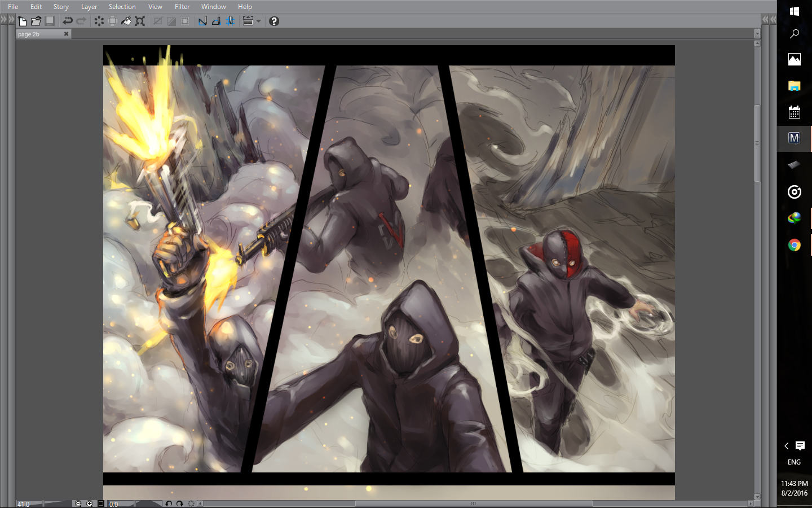Click the Fill bucket toolbar icon
The width and height of the screenshot is (812, 508).
(x=126, y=21)
